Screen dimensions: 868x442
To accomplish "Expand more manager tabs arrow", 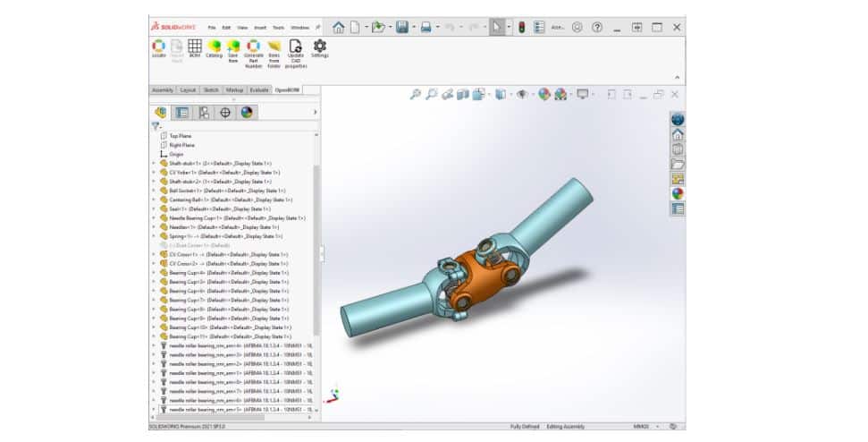I will tap(315, 113).
